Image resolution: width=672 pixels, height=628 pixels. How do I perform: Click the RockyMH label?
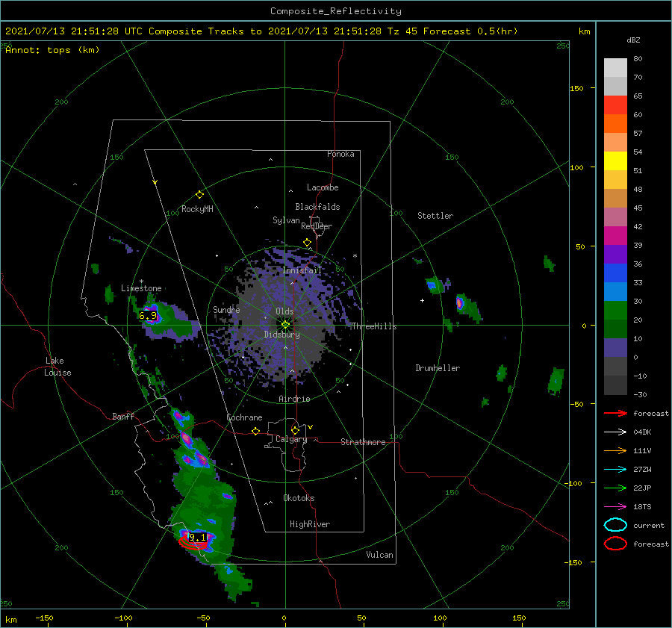197,209
